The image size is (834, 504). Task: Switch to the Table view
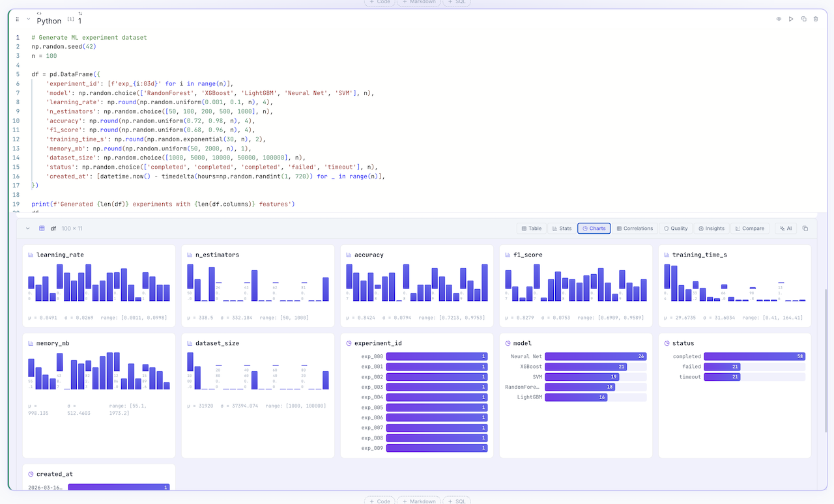531,229
